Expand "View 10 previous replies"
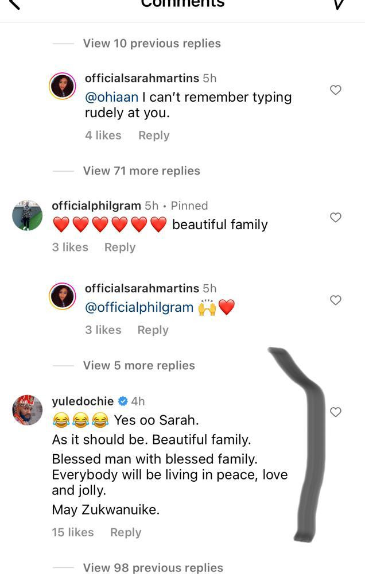The image size is (365, 588). (152, 43)
